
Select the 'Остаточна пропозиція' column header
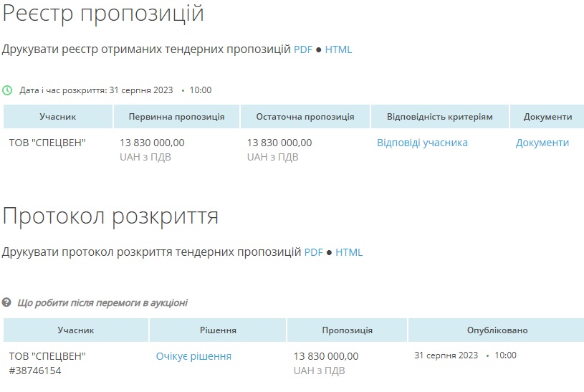305,117
